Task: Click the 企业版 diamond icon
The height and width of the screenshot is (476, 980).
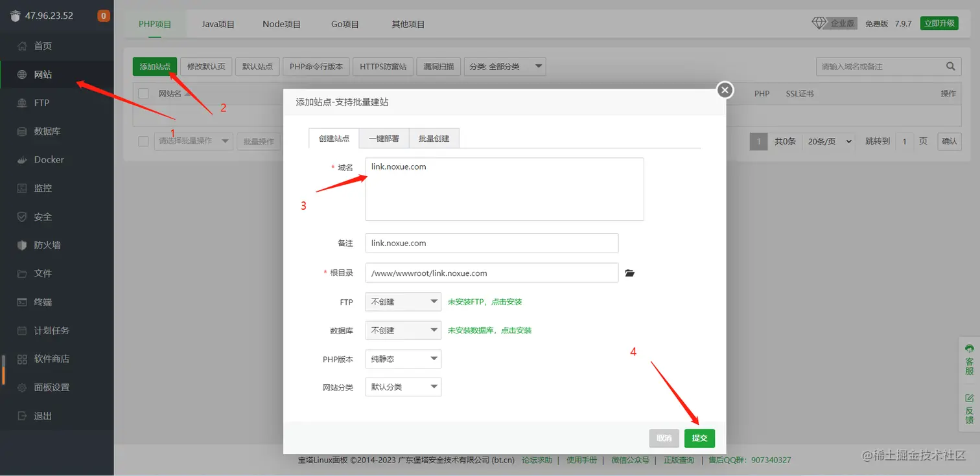Action: point(820,23)
